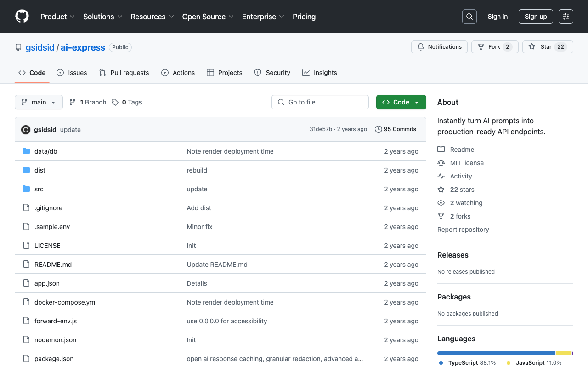Click the star icon beside 22 stars
This screenshot has width=588, height=368.
click(441, 190)
